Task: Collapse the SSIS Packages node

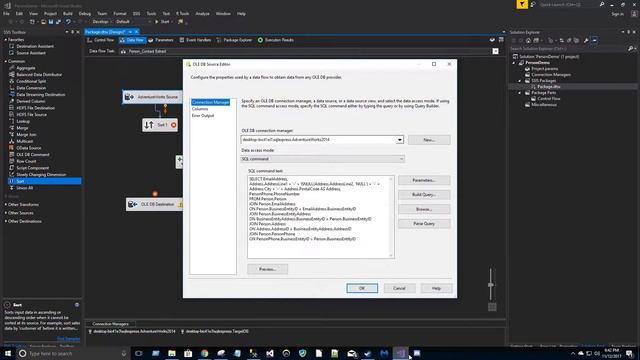Action: point(520,81)
